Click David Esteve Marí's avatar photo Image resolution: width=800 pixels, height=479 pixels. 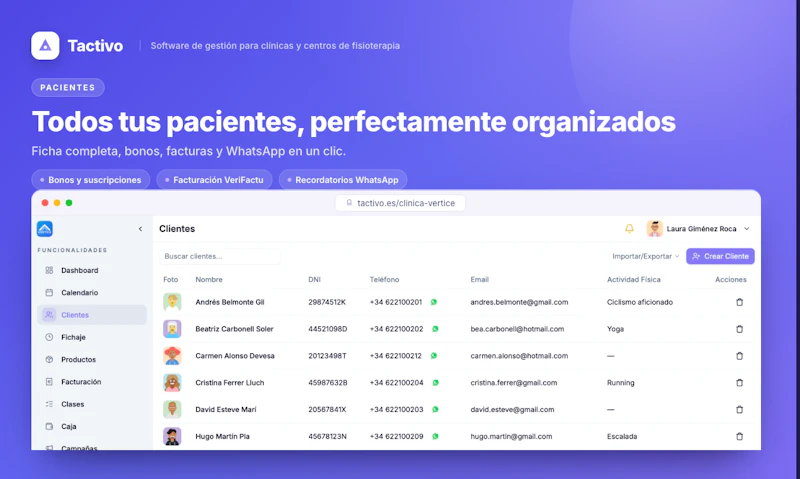coord(172,409)
